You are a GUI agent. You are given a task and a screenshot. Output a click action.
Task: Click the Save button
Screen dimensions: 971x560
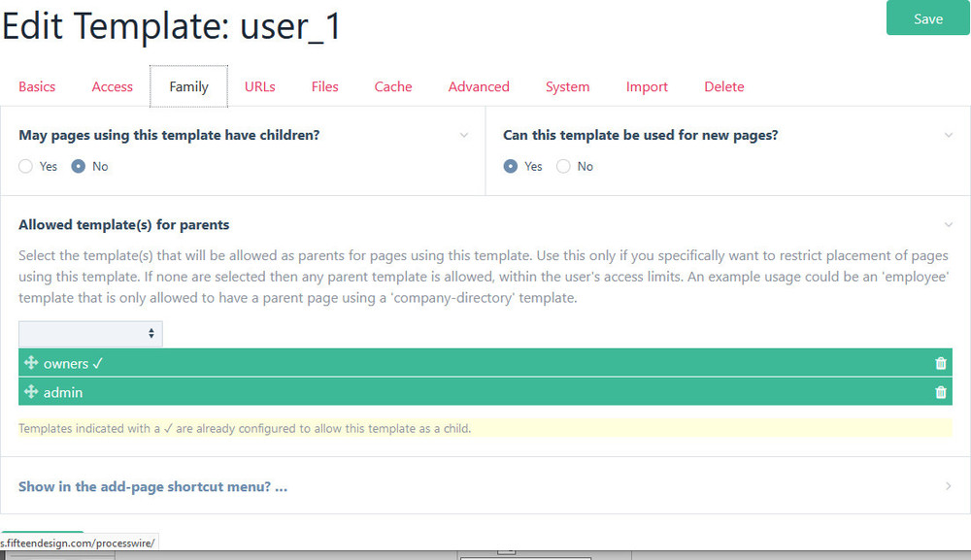927,18
